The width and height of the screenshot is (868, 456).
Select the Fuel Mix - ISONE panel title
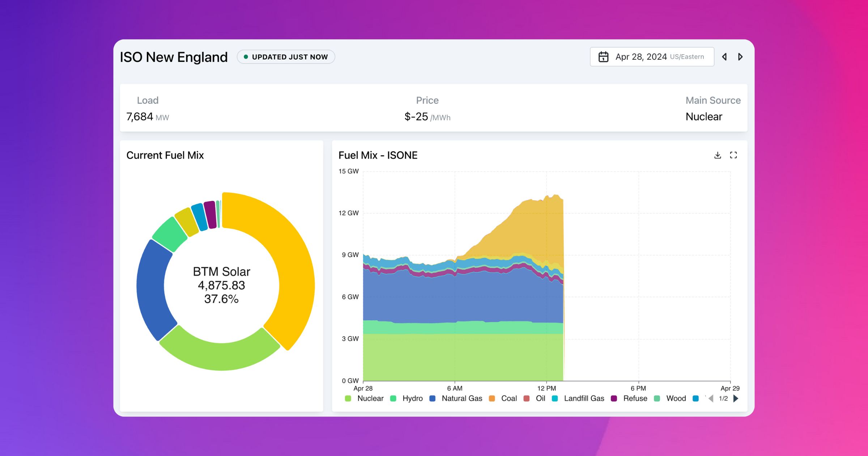378,155
